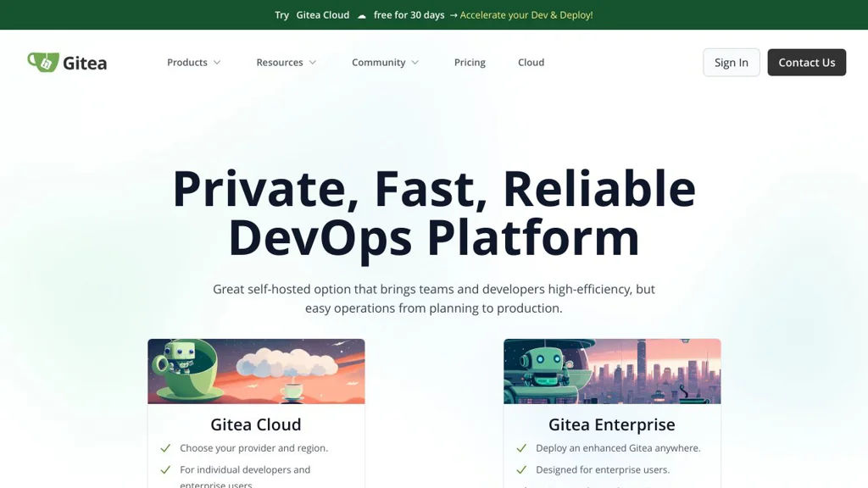Viewport: 868px width, 488px height.
Task: Click the cloud icon in the top banner
Action: pyautogui.click(x=361, y=15)
